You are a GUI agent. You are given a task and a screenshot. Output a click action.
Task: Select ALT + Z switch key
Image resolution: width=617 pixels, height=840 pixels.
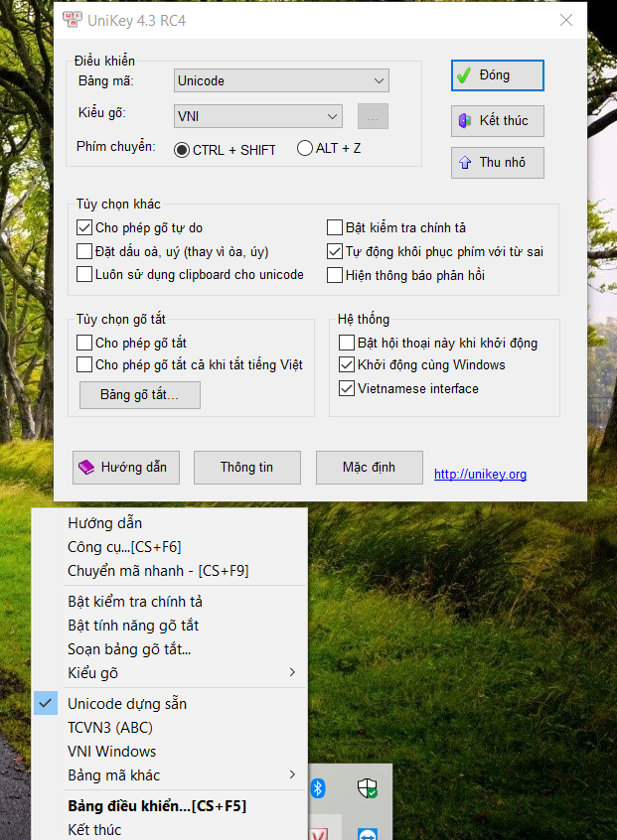[305, 149]
